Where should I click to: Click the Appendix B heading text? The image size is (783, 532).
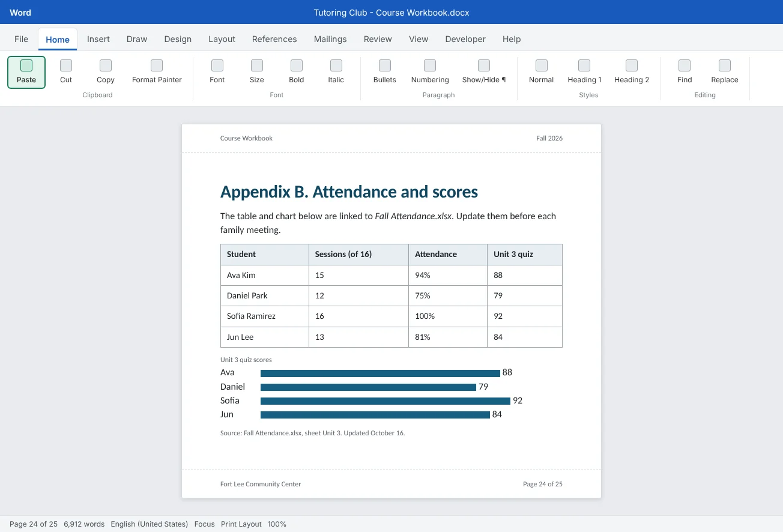[x=349, y=192]
